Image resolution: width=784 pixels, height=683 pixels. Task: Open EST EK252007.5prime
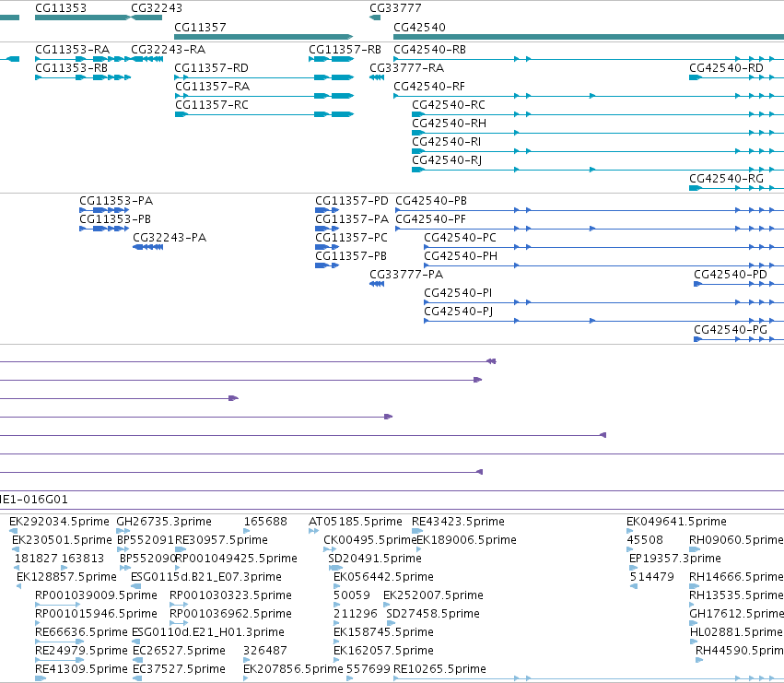pos(434,596)
